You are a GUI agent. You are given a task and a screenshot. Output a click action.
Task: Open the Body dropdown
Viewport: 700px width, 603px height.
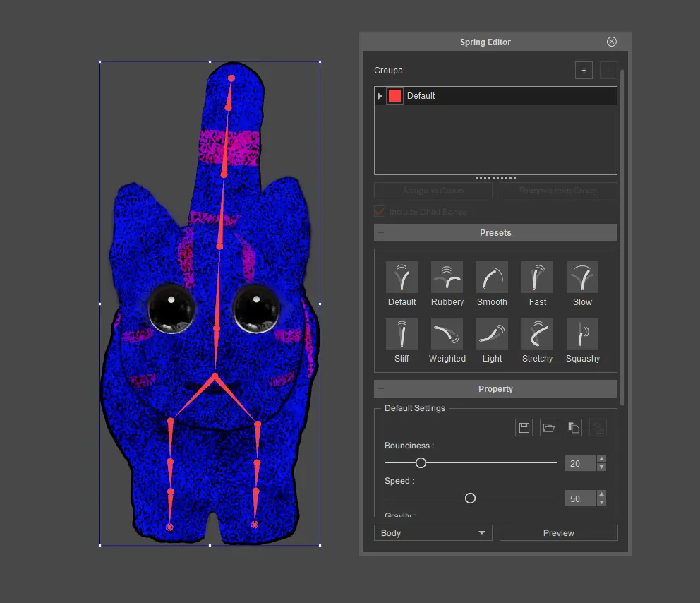point(433,533)
